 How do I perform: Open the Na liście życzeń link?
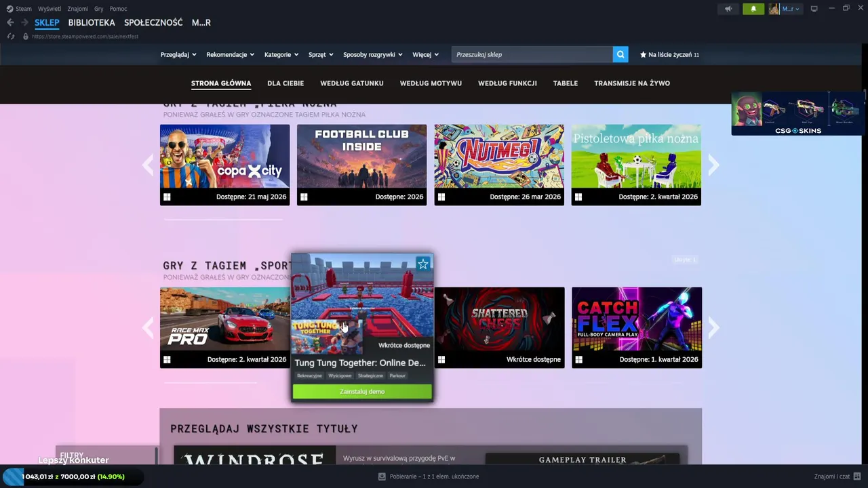click(669, 55)
